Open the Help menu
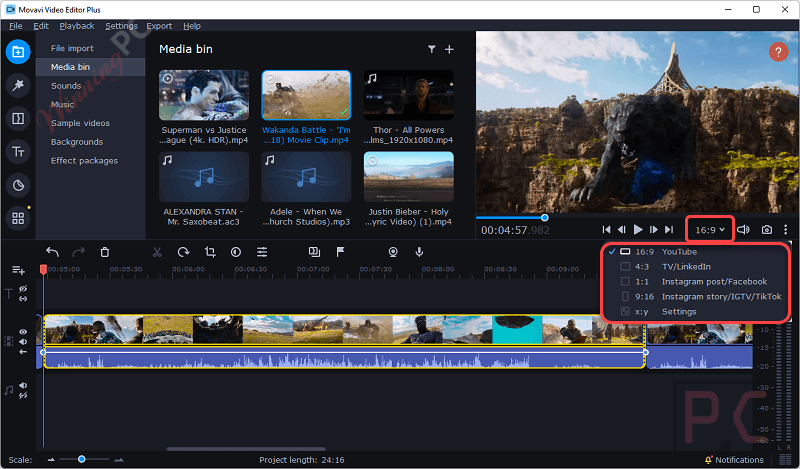This screenshot has width=800, height=469. tap(192, 26)
